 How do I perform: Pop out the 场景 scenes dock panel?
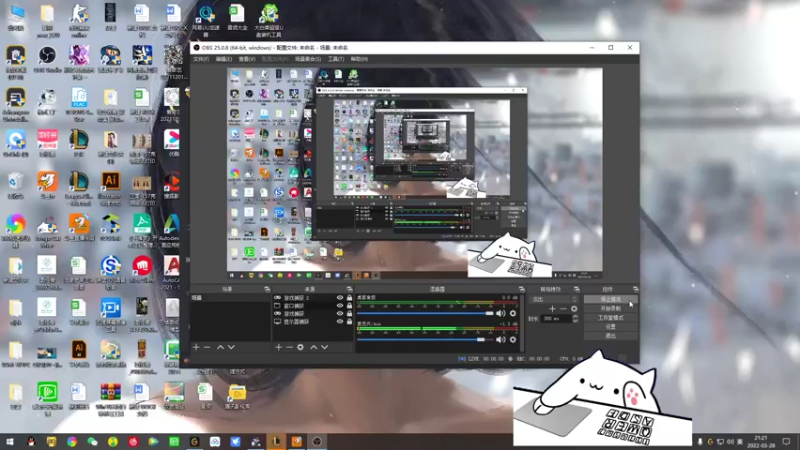click(x=267, y=289)
